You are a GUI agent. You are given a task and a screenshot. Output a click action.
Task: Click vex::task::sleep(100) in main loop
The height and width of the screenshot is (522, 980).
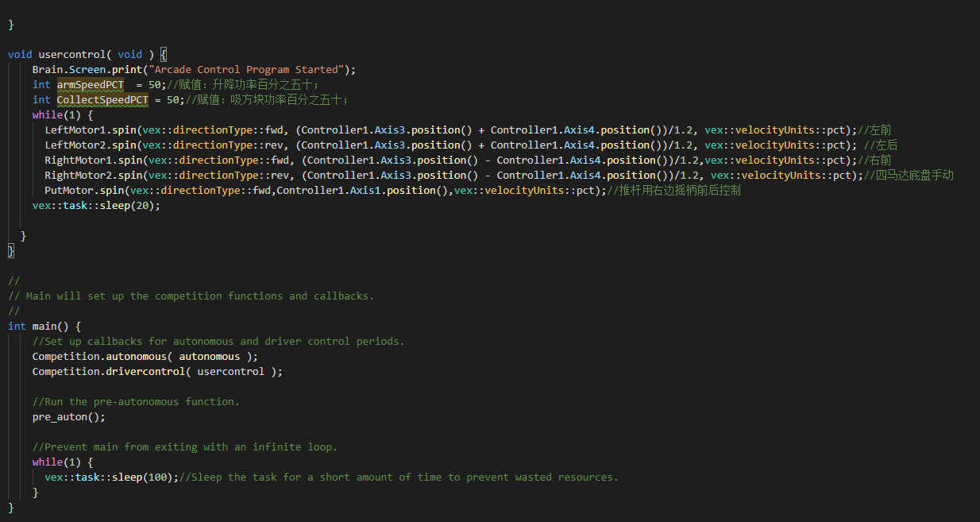point(112,477)
